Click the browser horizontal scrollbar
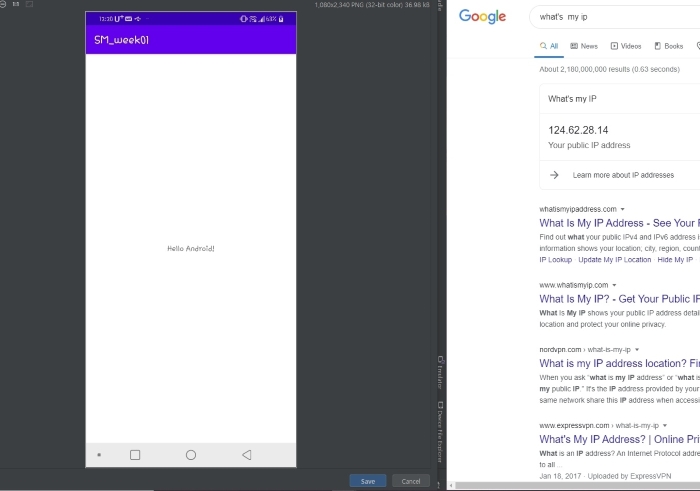 pyautogui.click(x=578, y=485)
